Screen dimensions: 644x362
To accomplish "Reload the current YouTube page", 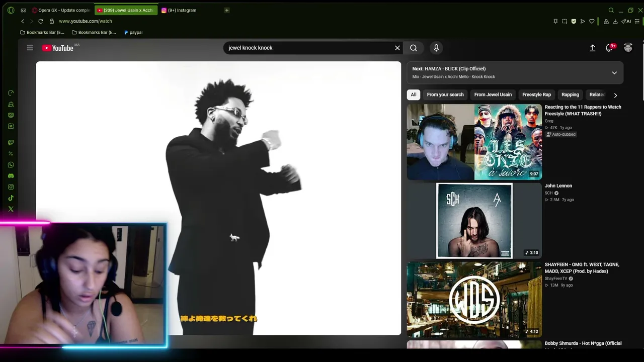I will tap(41, 21).
